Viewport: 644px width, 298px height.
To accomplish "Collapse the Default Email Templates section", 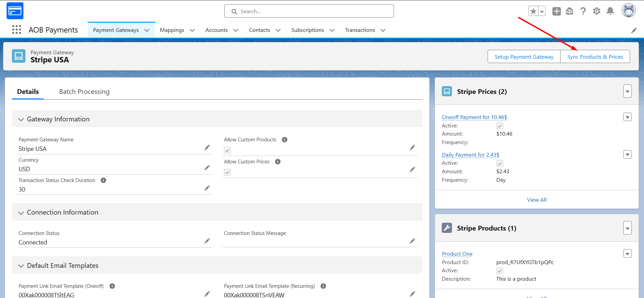I will click(21, 266).
